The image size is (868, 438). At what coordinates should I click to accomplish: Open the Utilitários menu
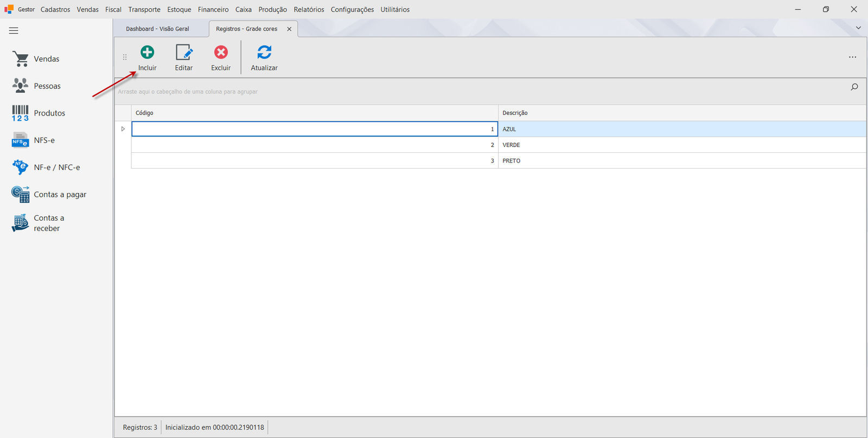[395, 9]
